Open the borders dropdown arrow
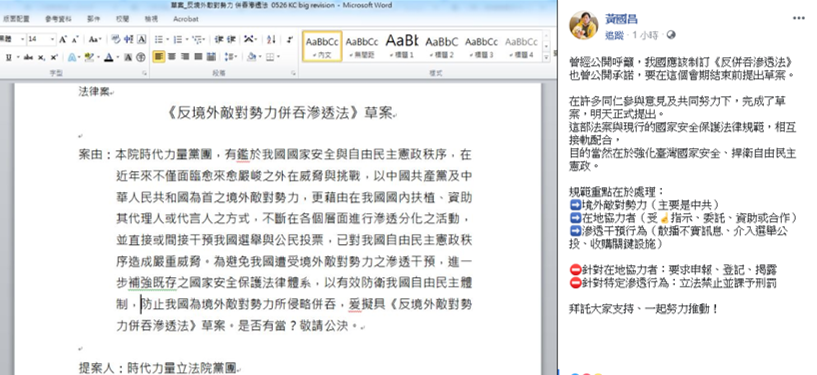Viewport: 817px width, 375px height. (x=278, y=56)
